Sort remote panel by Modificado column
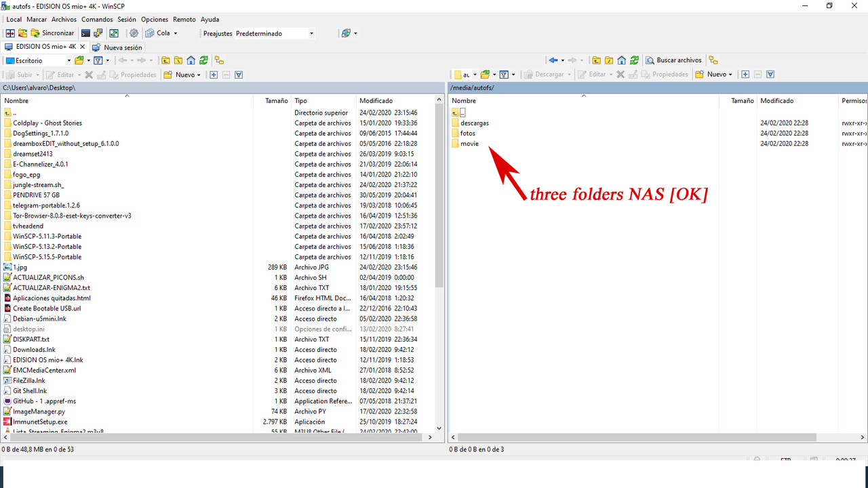This screenshot has width=868, height=488. click(797, 101)
